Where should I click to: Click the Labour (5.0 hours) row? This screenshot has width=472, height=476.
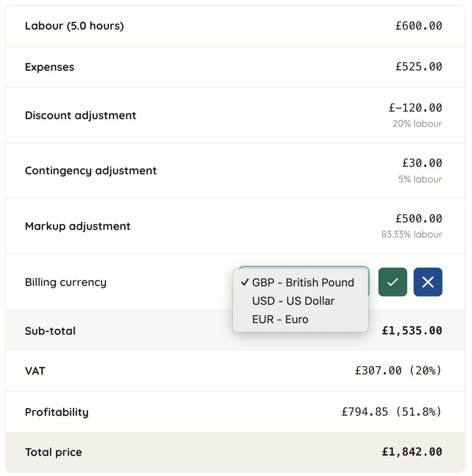(x=74, y=26)
